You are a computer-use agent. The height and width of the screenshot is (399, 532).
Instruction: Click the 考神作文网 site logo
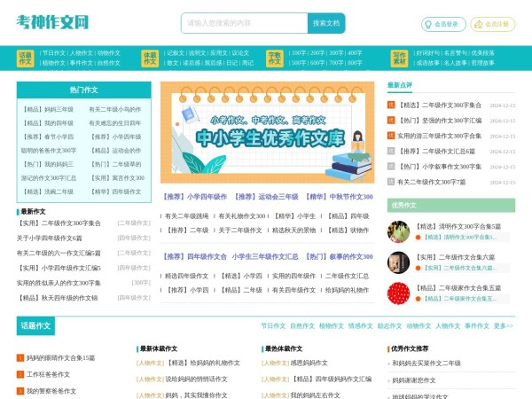click(x=52, y=22)
